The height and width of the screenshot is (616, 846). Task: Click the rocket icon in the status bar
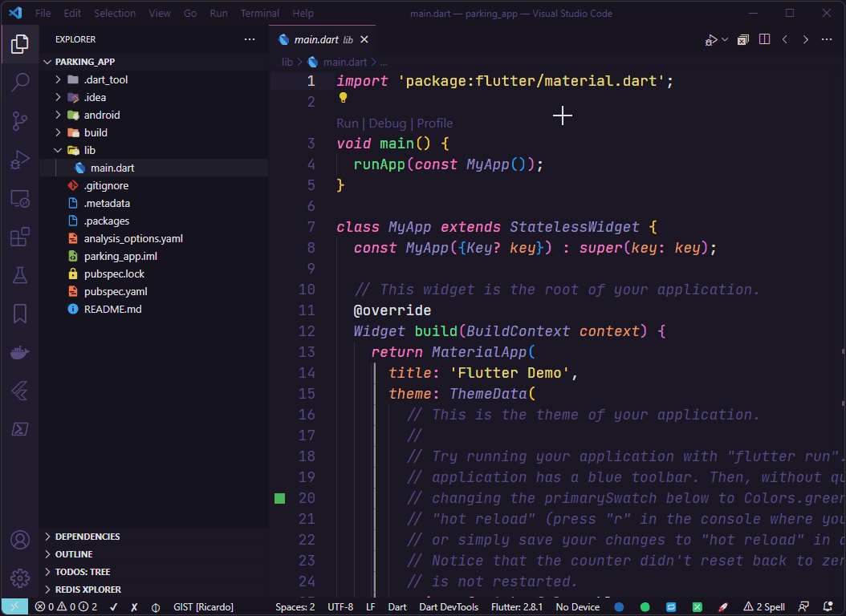coord(723,607)
